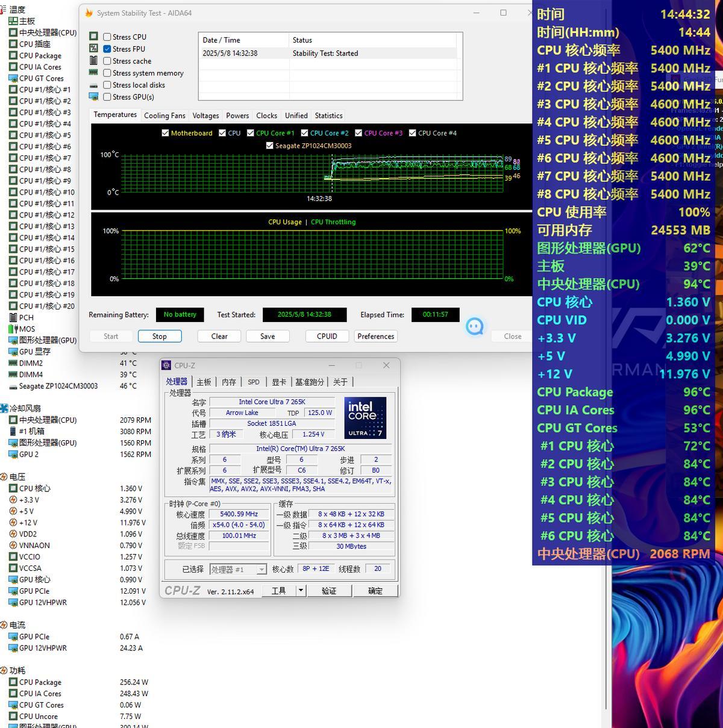Click the Elapsed Time 00:11:57 field
The image size is (723, 728).
[x=436, y=314]
